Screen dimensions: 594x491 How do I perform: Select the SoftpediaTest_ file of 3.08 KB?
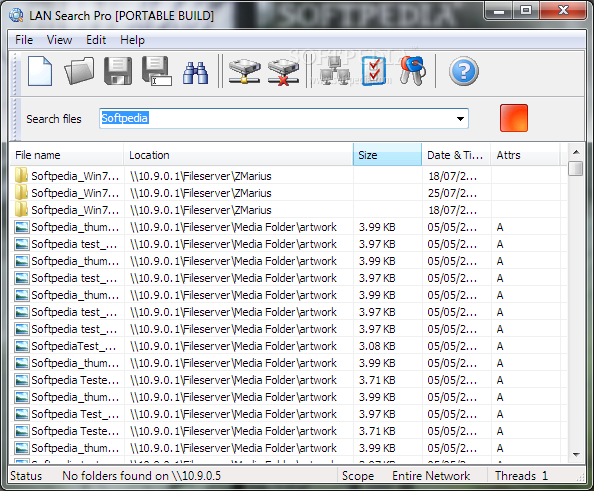pos(288,346)
